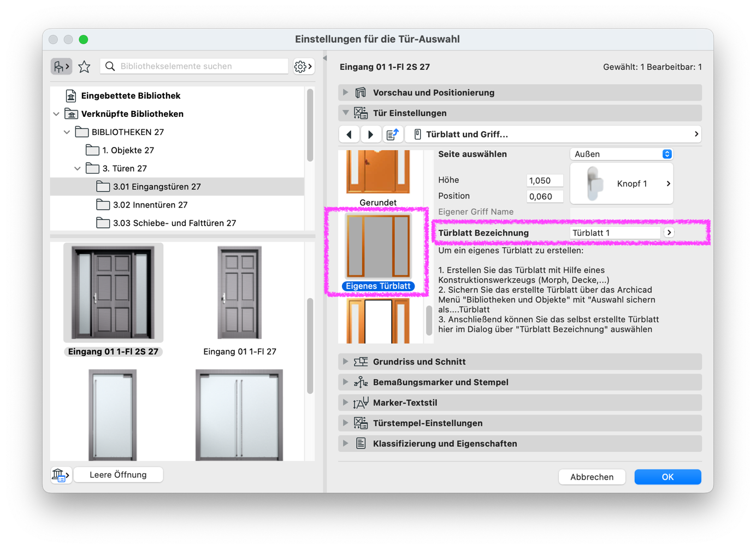
Task: Click the library tree scrollbar
Action: click(310, 126)
